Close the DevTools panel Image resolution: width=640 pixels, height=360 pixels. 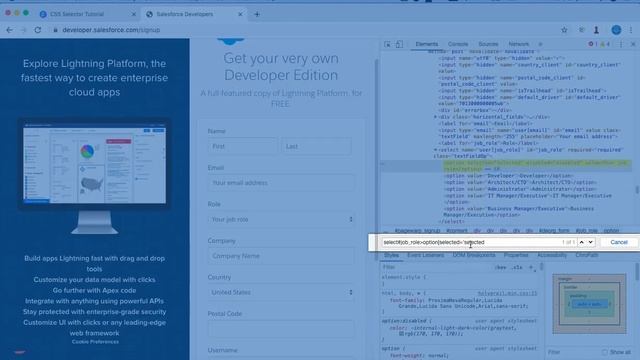coord(633,44)
